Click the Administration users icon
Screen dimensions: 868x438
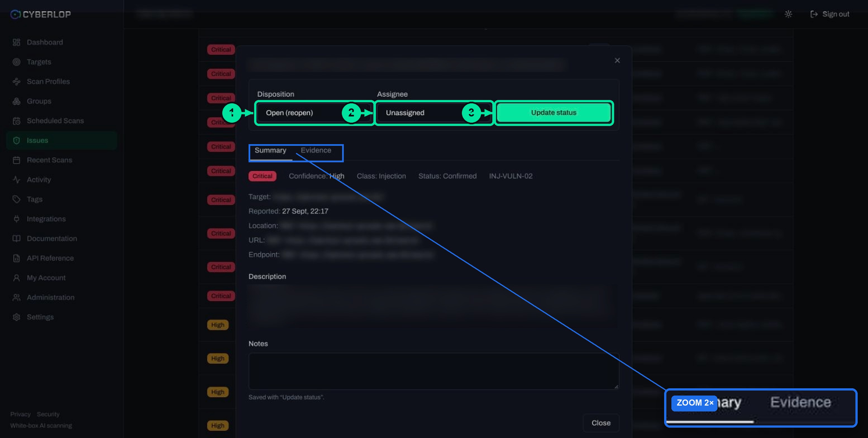coord(16,297)
